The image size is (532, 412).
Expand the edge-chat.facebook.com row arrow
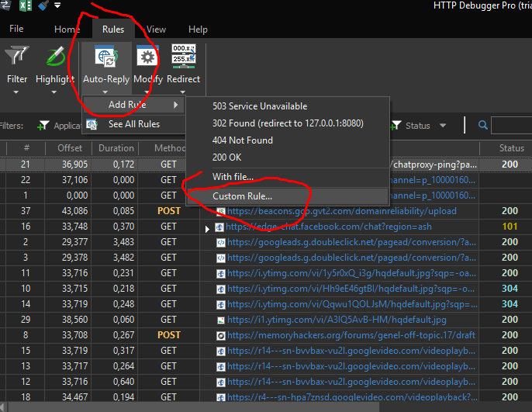coord(207,229)
